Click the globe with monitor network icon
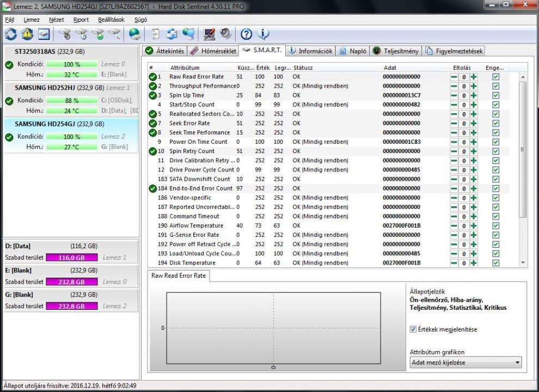539x392 pixels. 188,34
